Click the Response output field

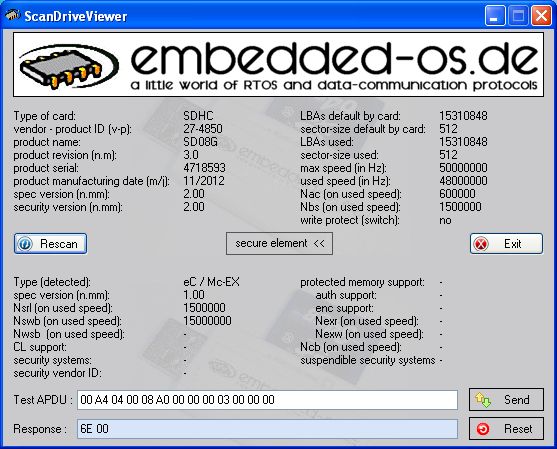pos(267,429)
